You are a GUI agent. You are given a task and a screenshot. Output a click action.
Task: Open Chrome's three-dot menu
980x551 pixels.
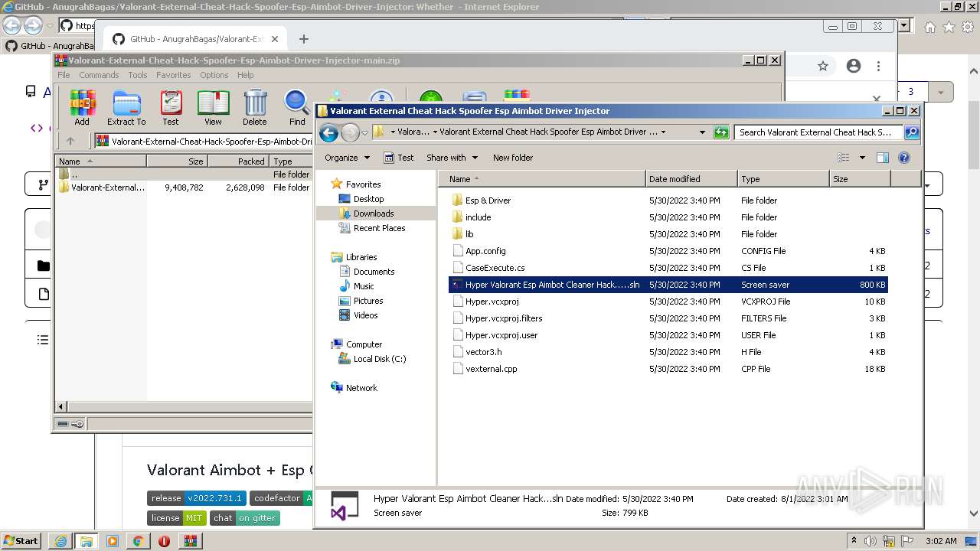point(879,66)
